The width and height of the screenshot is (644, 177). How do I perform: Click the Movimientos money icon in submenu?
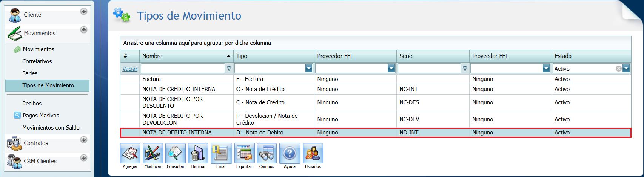[17, 49]
